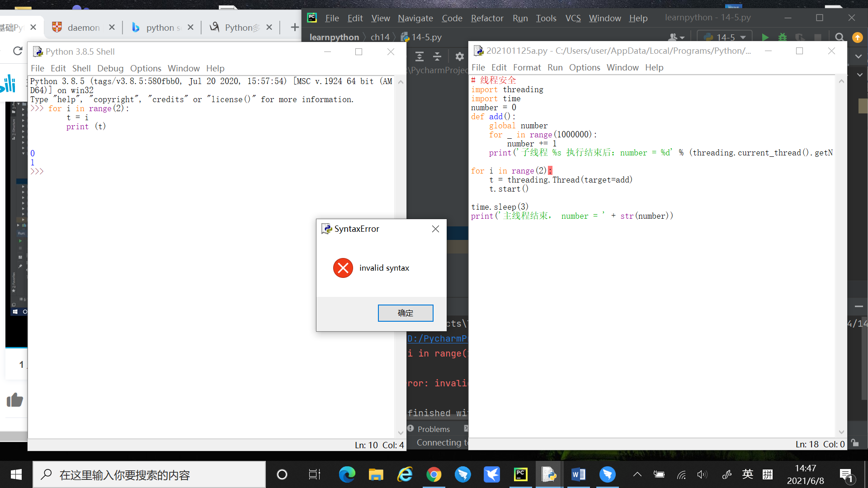
Task: Open Task View from the taskbar
Action: point(314,474)
